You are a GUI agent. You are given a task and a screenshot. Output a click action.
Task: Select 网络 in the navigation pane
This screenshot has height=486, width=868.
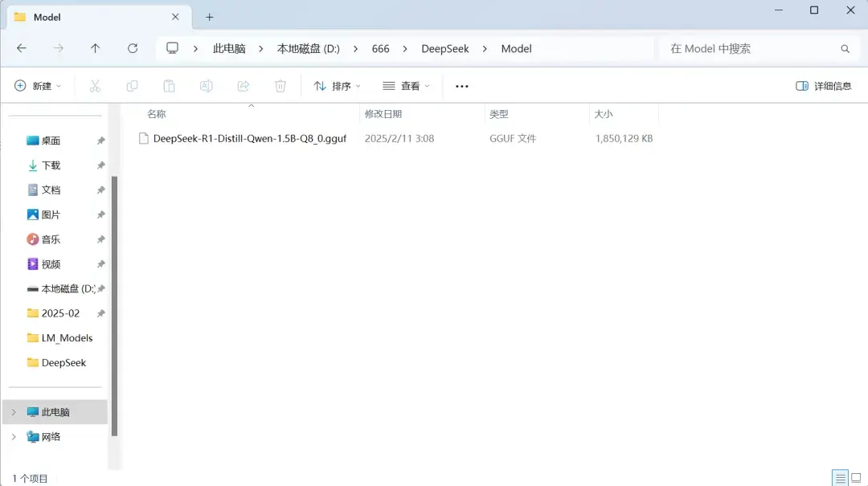coord(51,437)
